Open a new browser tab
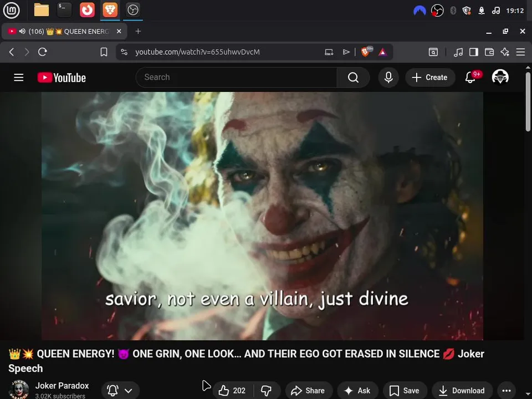 coord(138,31)
